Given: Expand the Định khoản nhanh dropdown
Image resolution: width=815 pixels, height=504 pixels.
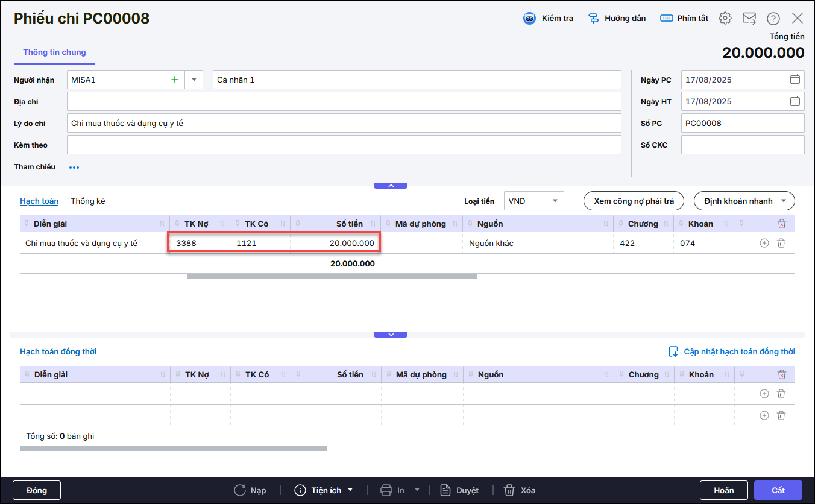Looking at the screenshot, I should [784, 201].
